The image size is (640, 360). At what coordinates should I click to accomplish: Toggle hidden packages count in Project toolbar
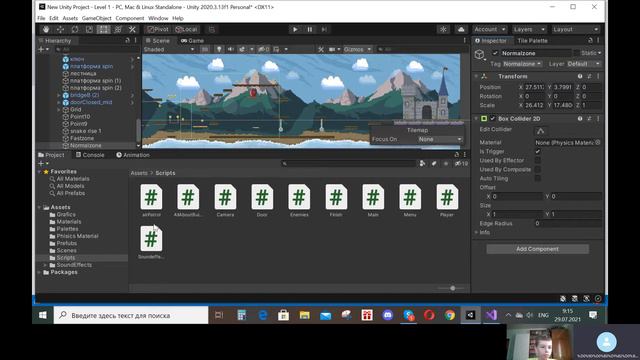[x=461, y=164]
